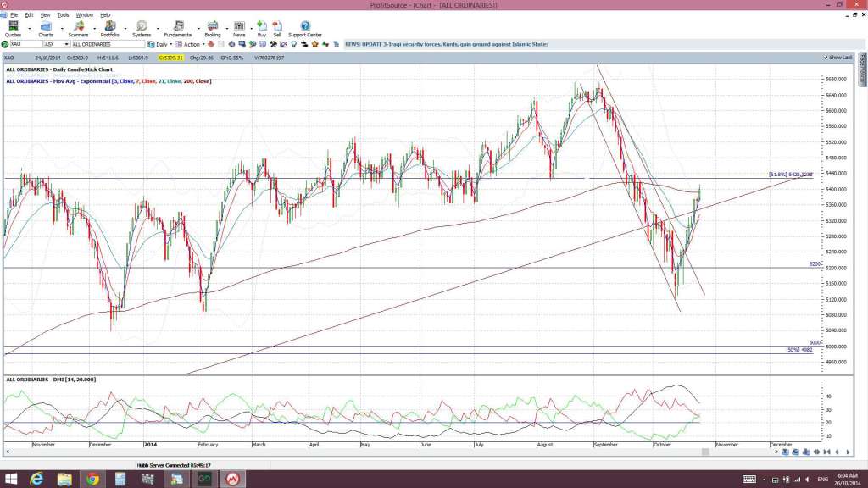Open the Edit menu
868x488 pixels.
coord(29,15)
